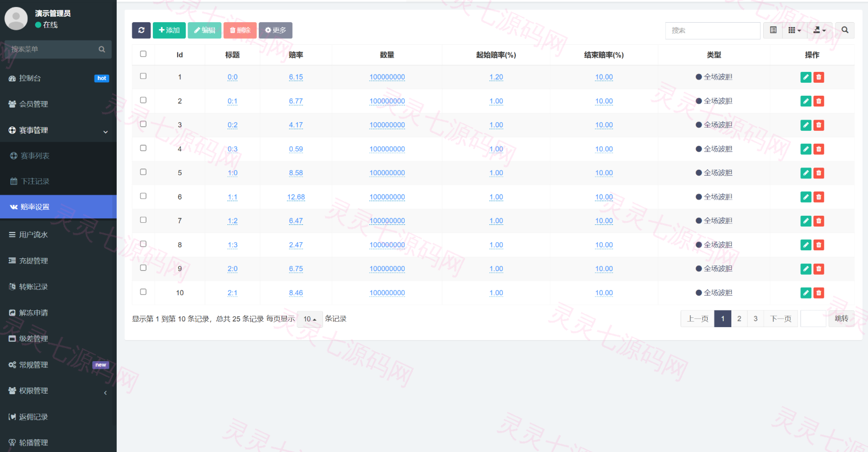Click the 12.68 odds value in row 6
Screen dimensions: 868x452
[x=296, y=197]
